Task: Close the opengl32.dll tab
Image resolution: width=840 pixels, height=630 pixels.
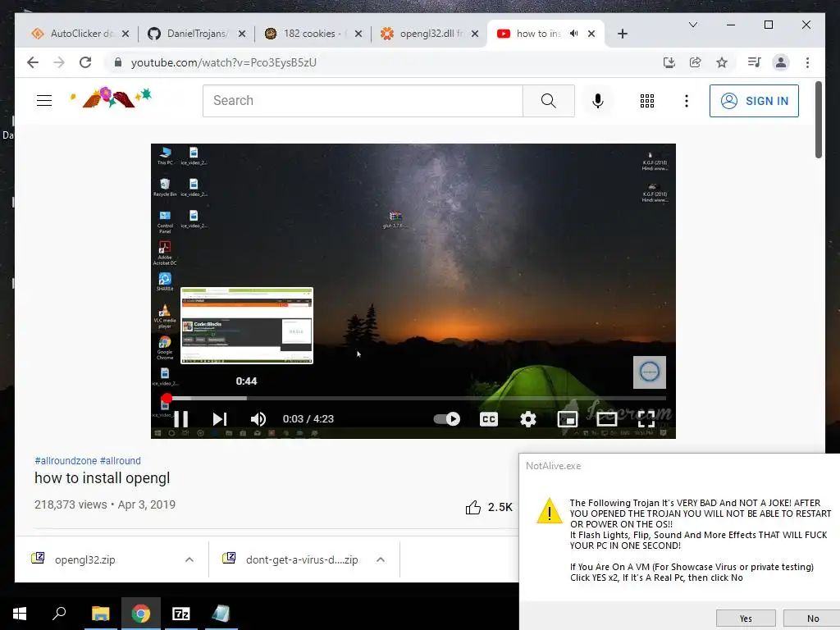Action: coord(475,34)
